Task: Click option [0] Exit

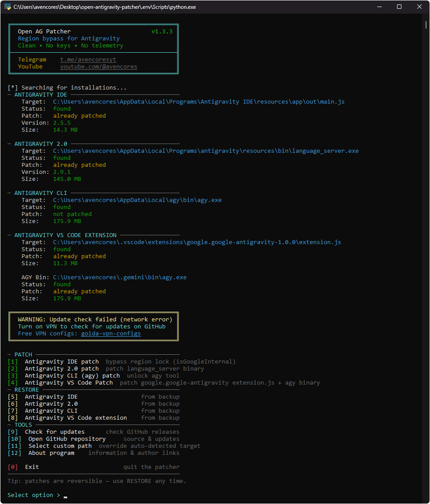Action: pos(23,467)
